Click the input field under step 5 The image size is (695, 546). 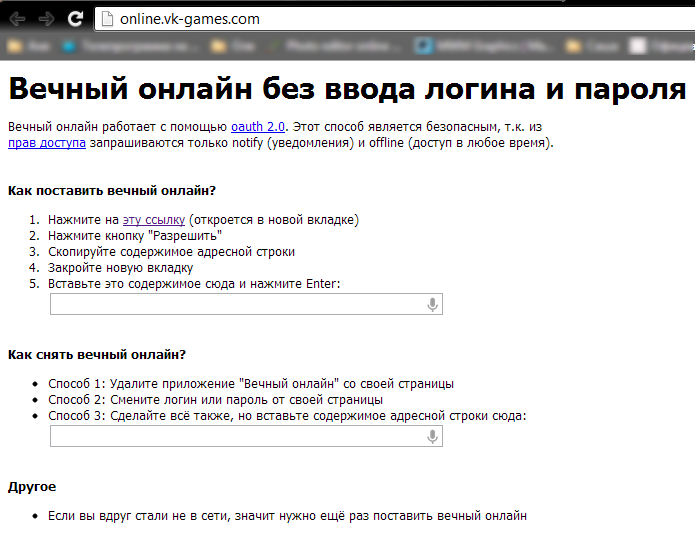(246, 304)
